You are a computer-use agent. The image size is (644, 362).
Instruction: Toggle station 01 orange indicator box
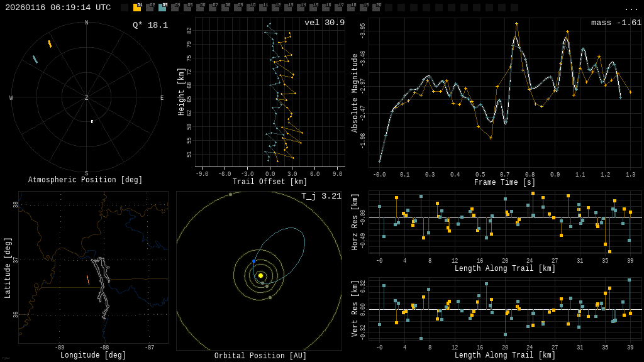pyautogui.click(x=137, y=8)
